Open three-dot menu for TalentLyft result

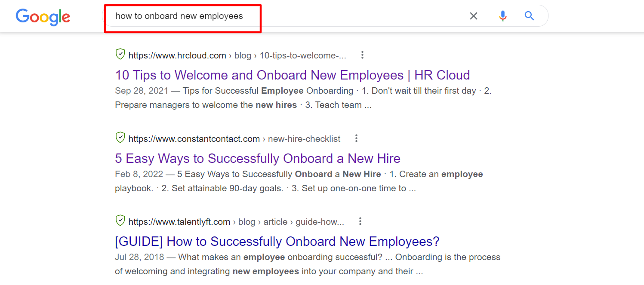(360, 221)
